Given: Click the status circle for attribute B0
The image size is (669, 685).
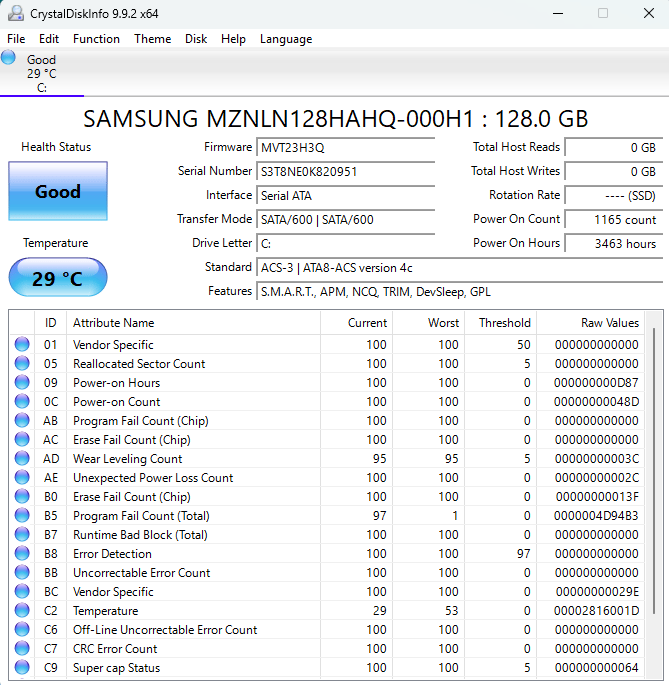Looking at the screenshot, I should click(22, 496).
